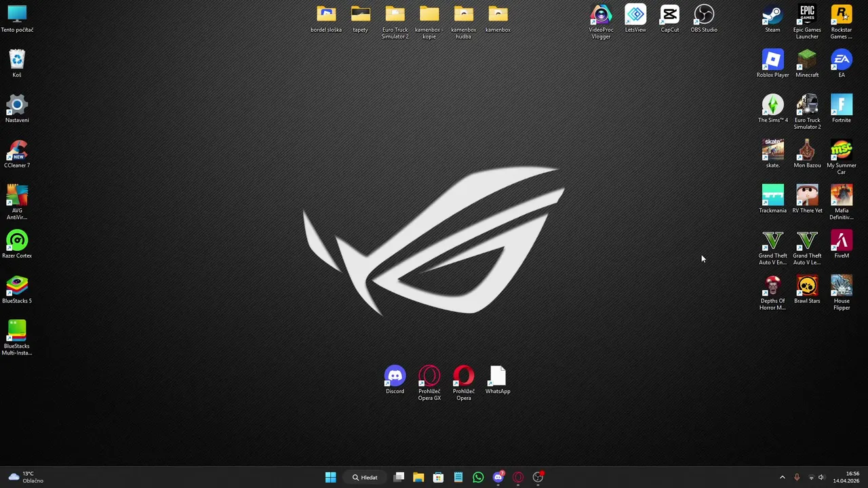Open the network tray icon
Image resolution: width=868 pixels, height=488 pixels.
tap(811, 477)
